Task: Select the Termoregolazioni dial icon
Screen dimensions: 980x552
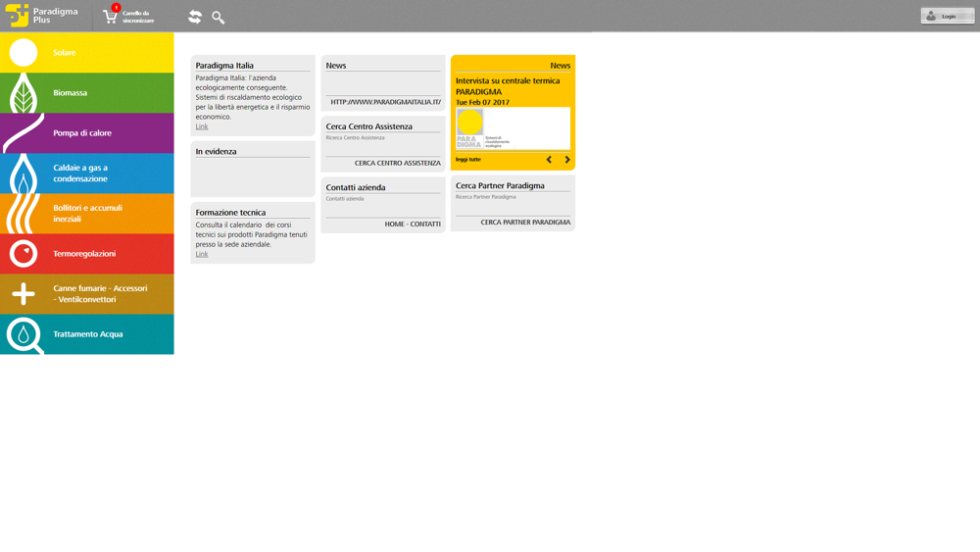Action: (x=24, y=253)
